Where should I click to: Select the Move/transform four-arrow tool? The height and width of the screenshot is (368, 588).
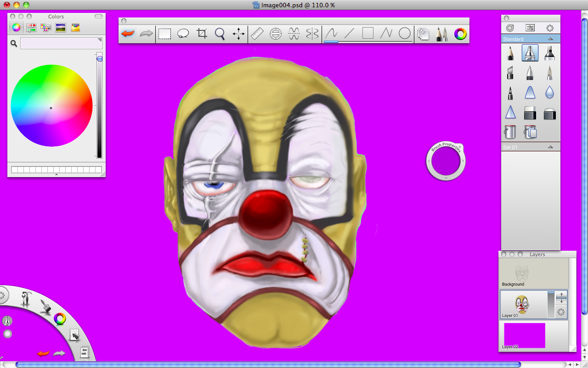click(x=238, y=34)
